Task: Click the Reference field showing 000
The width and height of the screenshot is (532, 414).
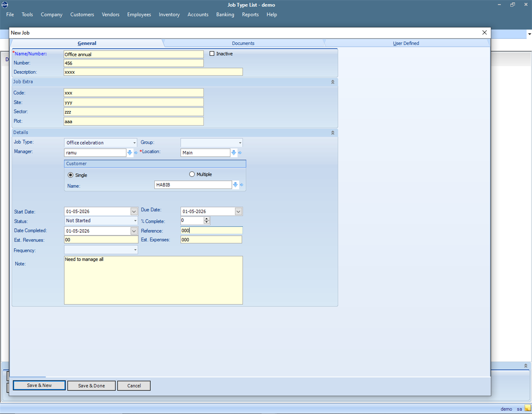Action: tap(211, 230)
